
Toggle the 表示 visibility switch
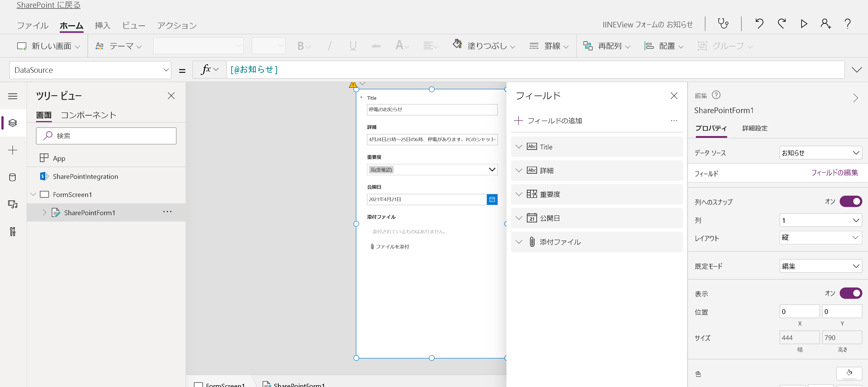(851, 293)
